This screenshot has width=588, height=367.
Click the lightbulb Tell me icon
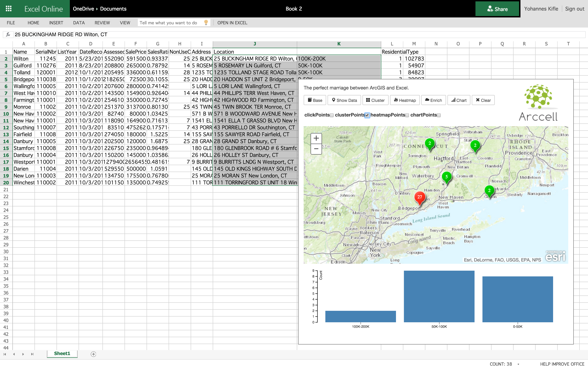point(206,22)
